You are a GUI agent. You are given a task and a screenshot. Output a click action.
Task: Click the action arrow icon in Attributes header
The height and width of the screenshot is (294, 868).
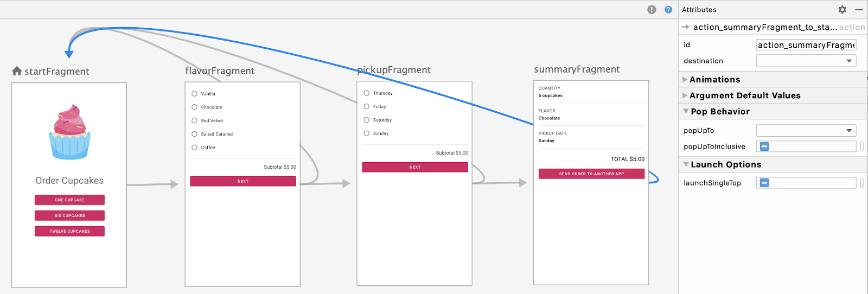(x=686, y=27)
